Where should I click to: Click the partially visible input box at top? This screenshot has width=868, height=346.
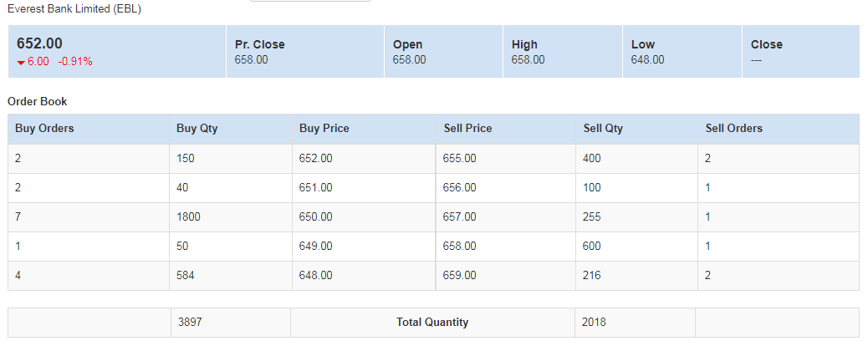[310, 1]
